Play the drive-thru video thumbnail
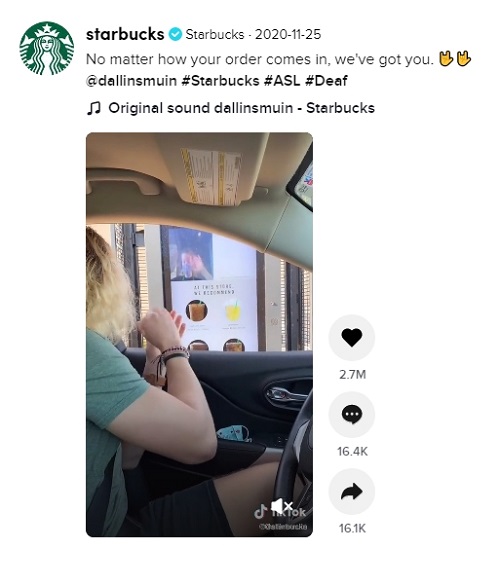Viewport: 500px width, 585px height. click(199, 334)
